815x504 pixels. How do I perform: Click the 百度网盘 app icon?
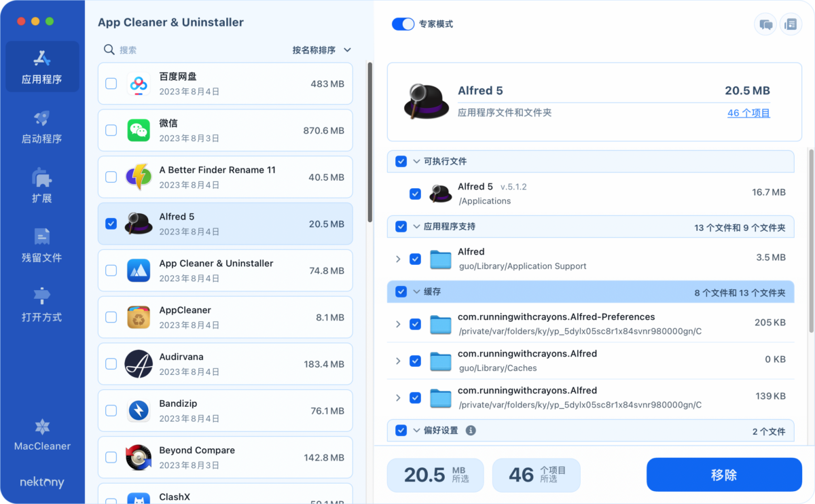tap(139, 84)
